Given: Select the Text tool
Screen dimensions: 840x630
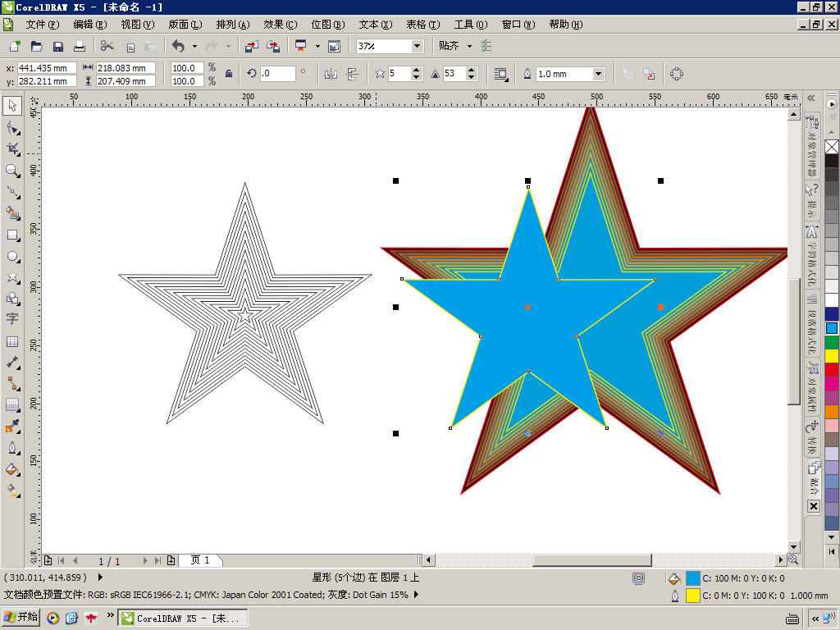Looking at the screenshot, I should [13, 319].
